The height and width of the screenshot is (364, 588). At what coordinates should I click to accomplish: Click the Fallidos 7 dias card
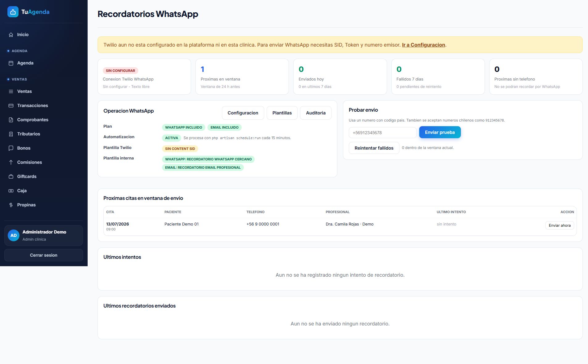438,77
